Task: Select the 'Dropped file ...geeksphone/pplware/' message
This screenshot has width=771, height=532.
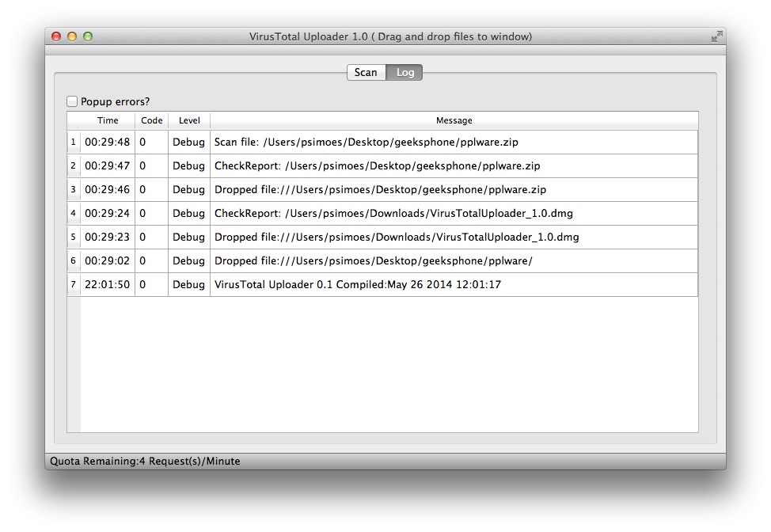Action: tap(454, 260)
